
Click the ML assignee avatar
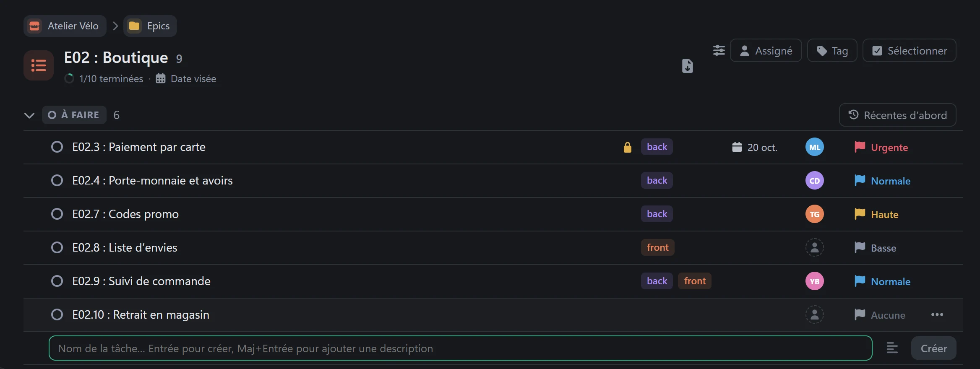click(x=815, y=147)
